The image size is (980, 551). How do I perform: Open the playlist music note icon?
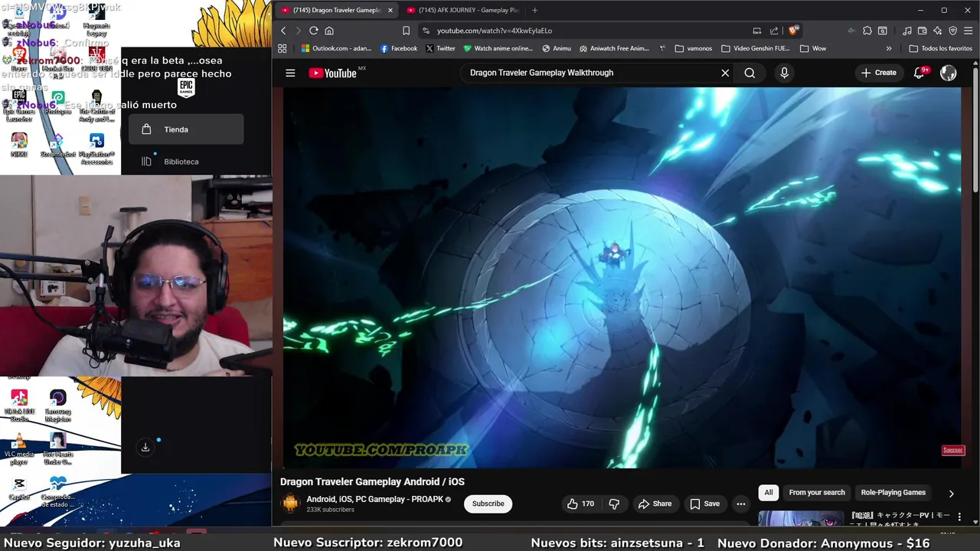click(x=907, y=31)
